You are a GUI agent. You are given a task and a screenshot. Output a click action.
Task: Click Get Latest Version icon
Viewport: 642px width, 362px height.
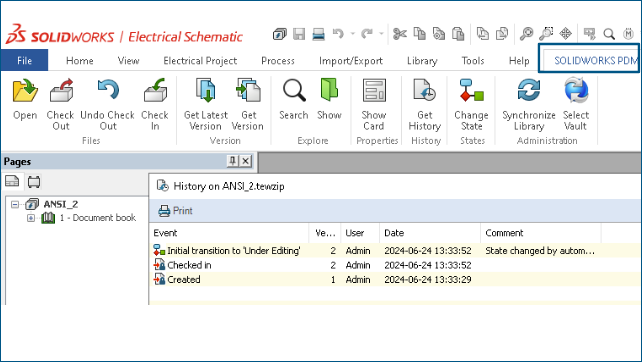click(206, 91)
